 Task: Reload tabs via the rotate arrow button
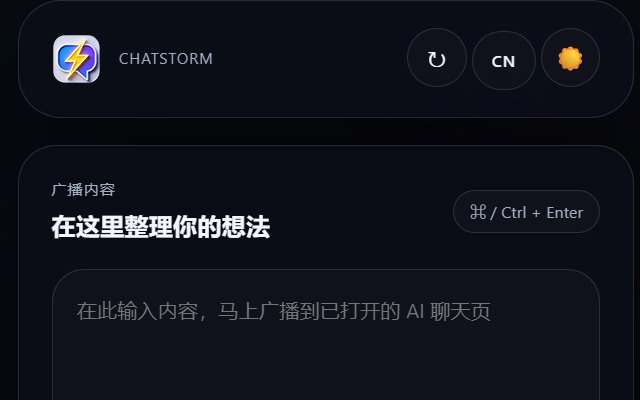(437, 58)
